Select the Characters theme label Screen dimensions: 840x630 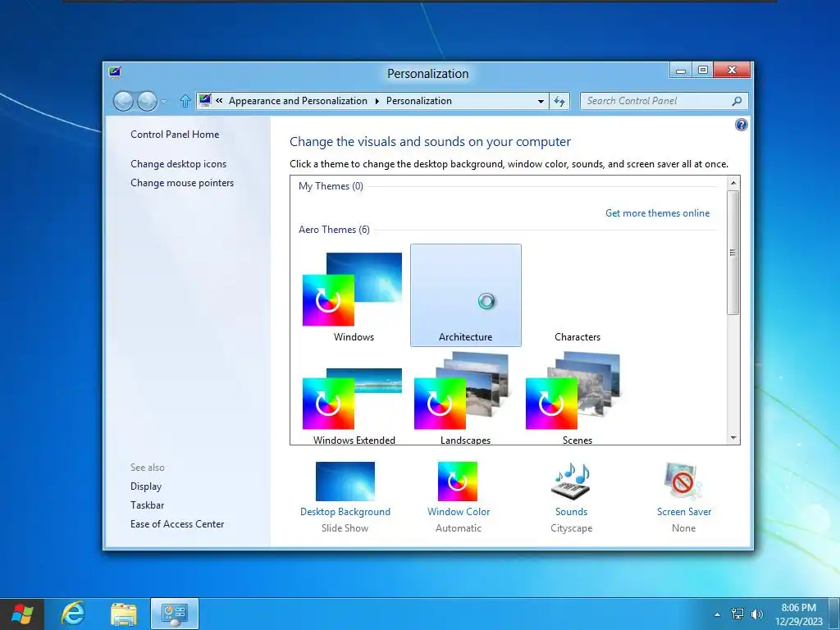point(577,337)
